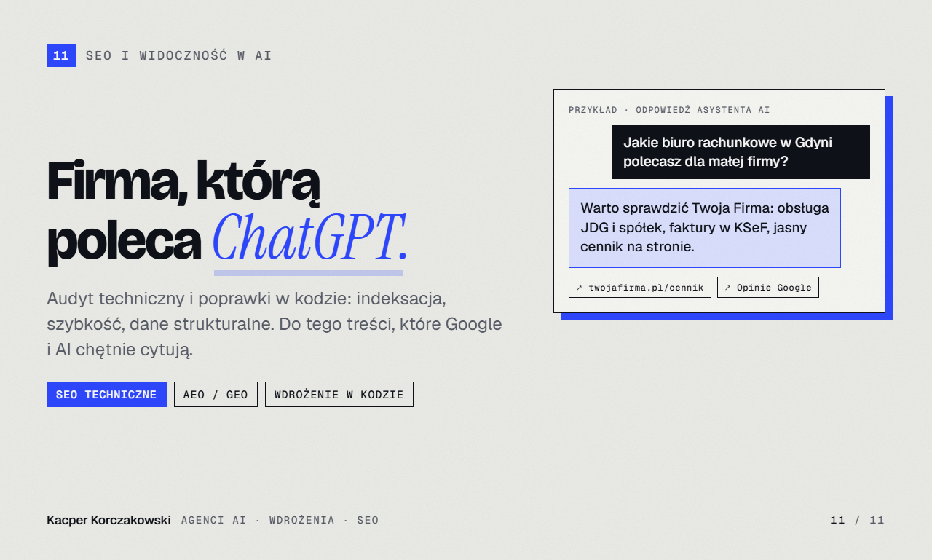Select the AEO / GEO tag
This screenshot has width=932, height=560.
click(216, 395)
